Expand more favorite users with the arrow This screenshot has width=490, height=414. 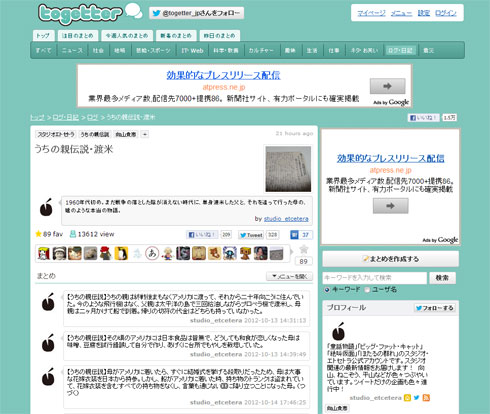(x=292, y=253)
